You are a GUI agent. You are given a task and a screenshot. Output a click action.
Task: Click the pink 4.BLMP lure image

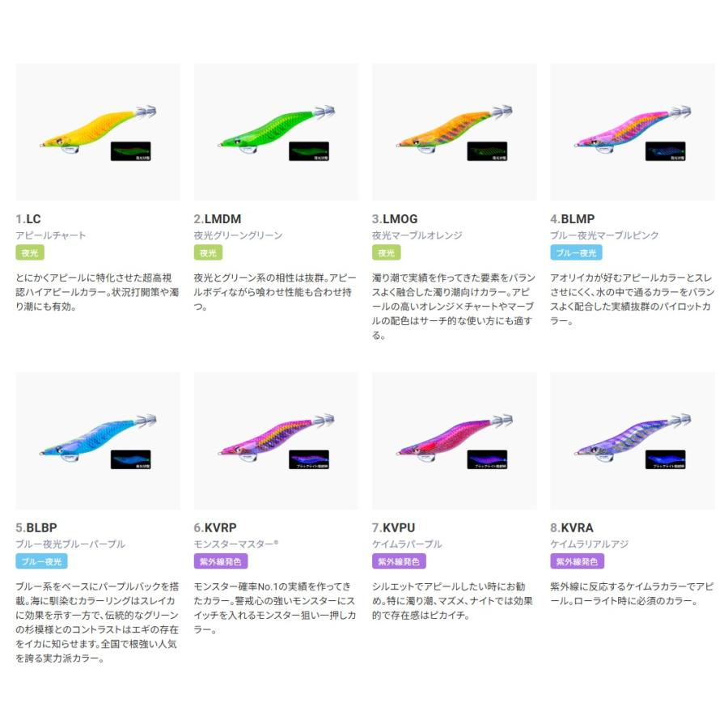[633, 132]
